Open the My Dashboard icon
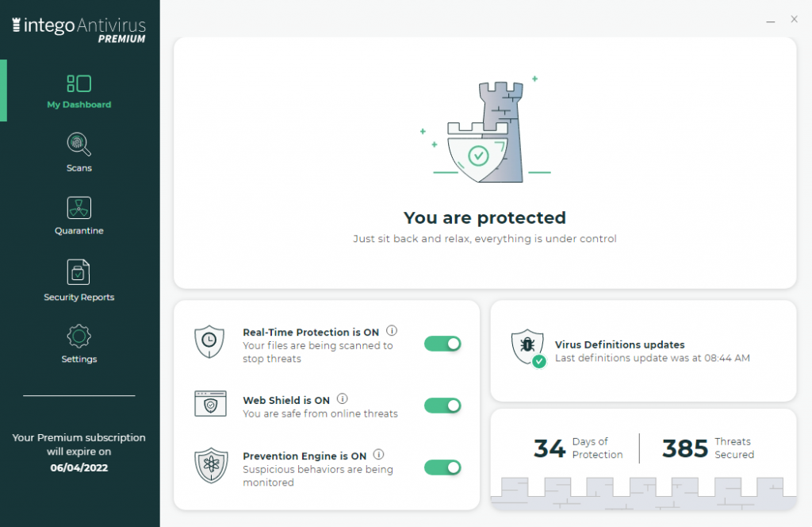This screenshot has height=527, width=812. [79, 83]
